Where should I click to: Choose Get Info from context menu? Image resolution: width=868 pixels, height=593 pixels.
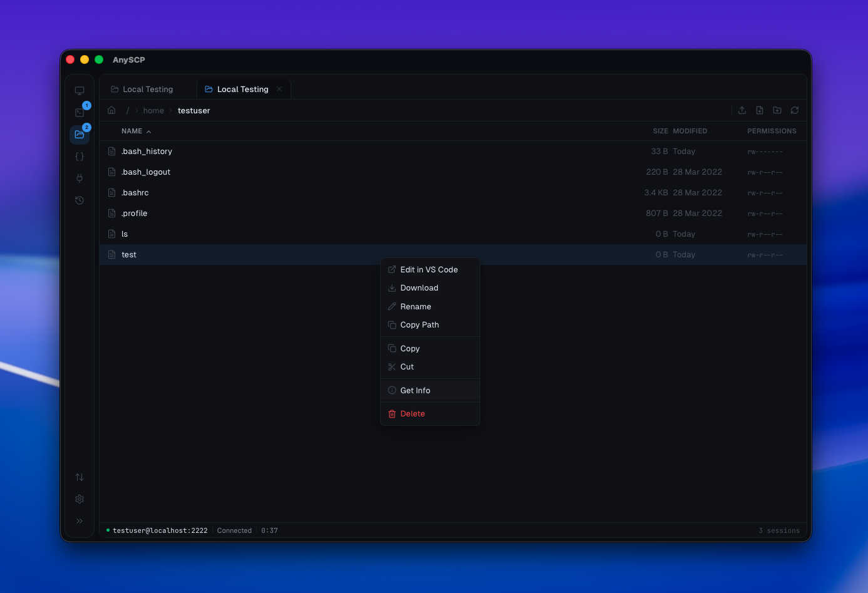tap(430, 391)
